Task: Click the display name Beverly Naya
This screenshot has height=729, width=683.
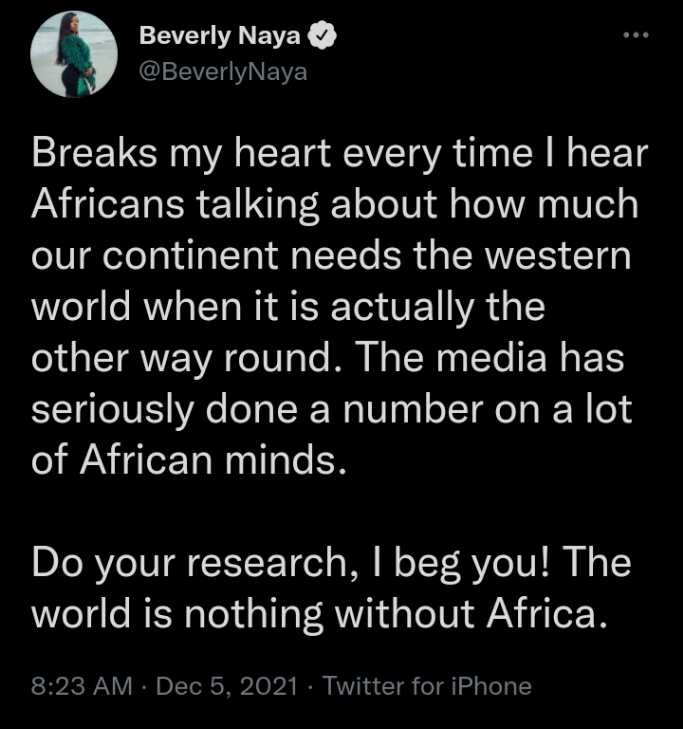Action: (x=219, y=37)
